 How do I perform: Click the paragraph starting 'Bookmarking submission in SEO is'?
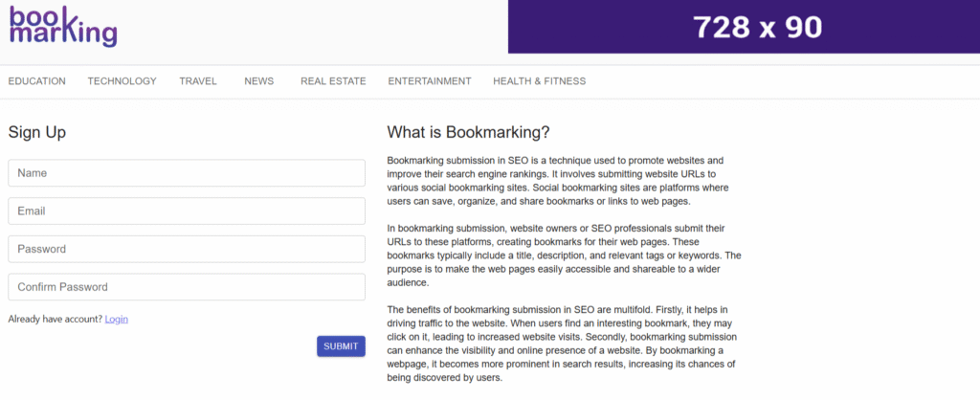coord(558,181)
